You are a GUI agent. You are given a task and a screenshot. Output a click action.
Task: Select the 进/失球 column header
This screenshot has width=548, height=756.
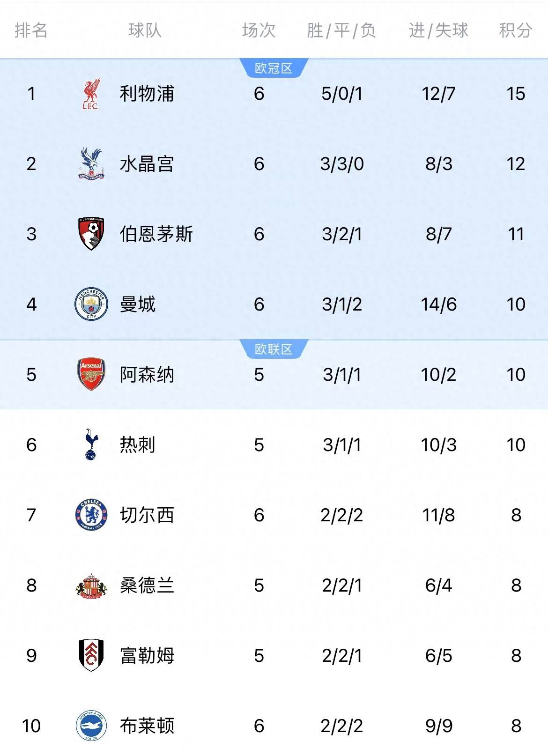click(438, 30)
